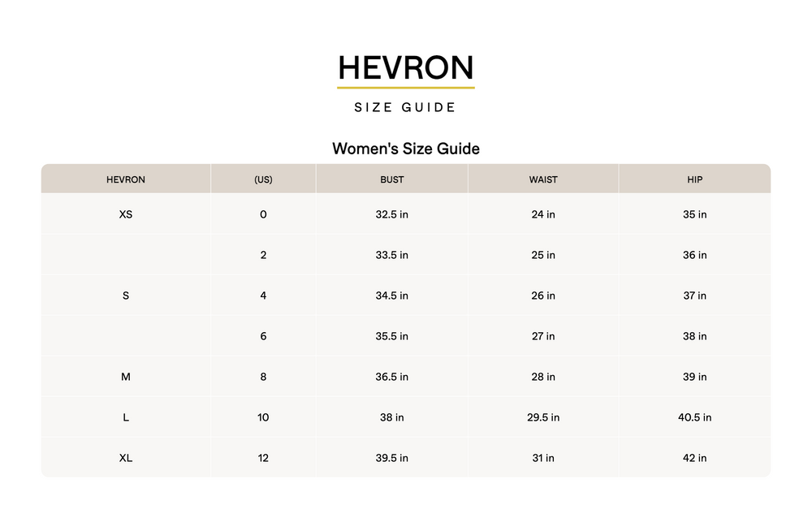This screenshot has height=531, width=812.
Task: Select the XS size row label
Action: [126, 214]
